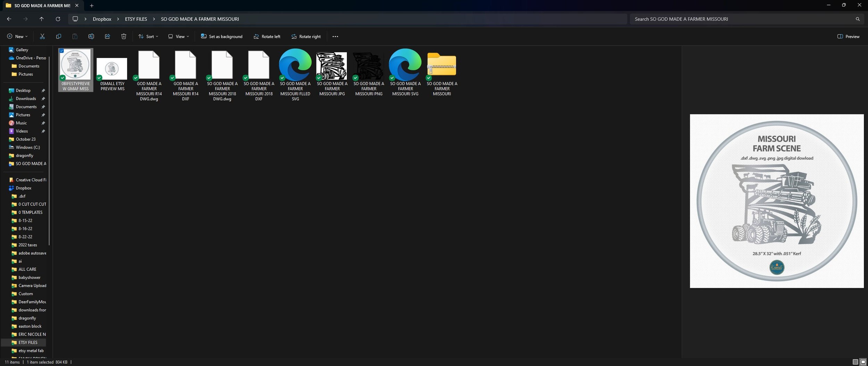Viewport: 868px width, 366px height.
Task: Open a new File Explorer tab
Action: (x=92, y=6)
